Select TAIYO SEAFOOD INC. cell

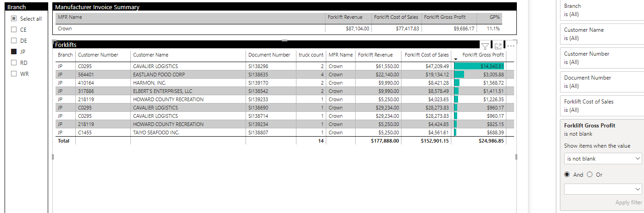point(156,132)
